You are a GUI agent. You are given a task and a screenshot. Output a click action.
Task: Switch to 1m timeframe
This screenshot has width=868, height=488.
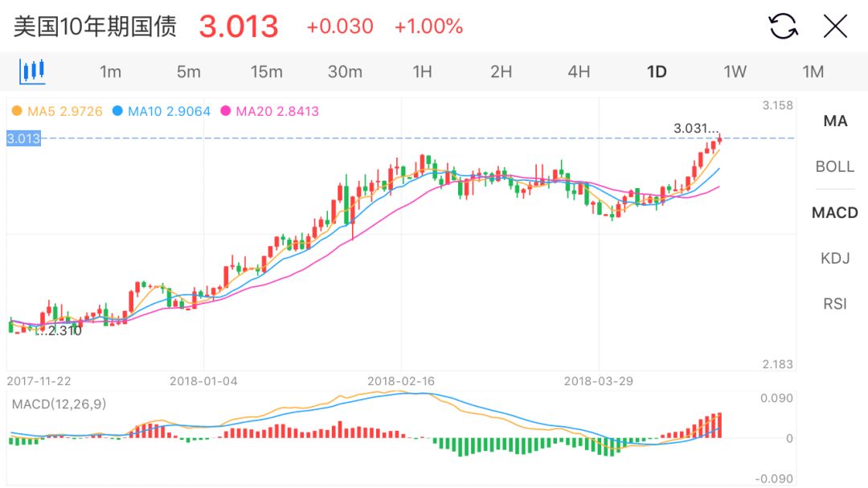click(110, 72)
